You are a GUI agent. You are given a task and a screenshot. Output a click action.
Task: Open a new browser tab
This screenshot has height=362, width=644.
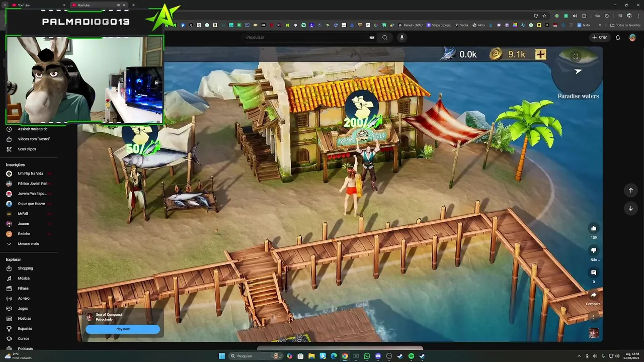point(133,5)
